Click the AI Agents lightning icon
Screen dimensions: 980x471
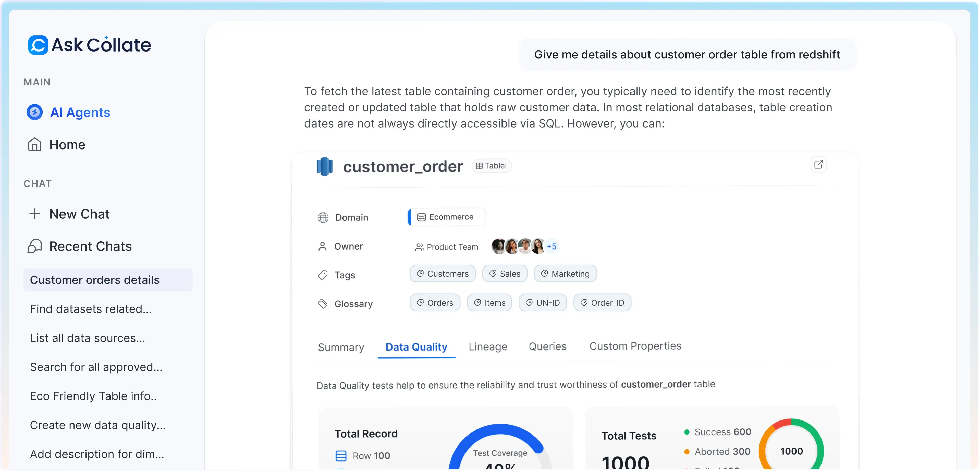(x=35, y=112)
